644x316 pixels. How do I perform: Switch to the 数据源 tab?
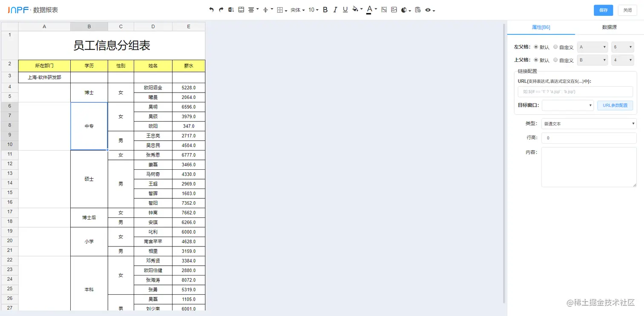[609, 27]
